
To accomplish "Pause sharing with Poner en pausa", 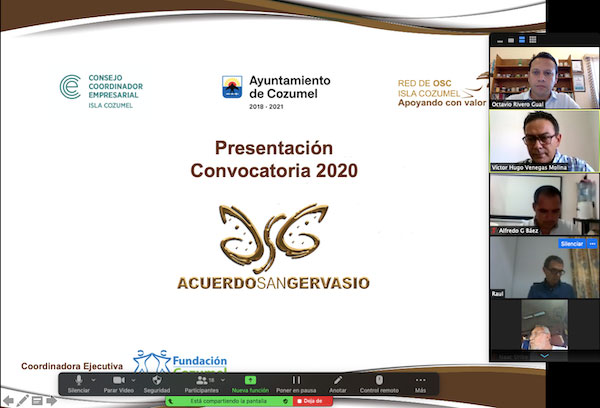I will tap(296, 384).
